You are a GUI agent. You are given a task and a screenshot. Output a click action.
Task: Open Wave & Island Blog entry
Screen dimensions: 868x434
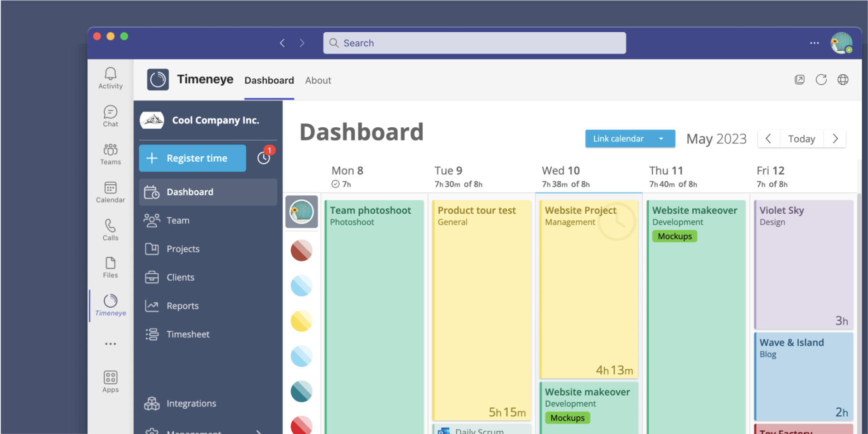coord(804,376)
